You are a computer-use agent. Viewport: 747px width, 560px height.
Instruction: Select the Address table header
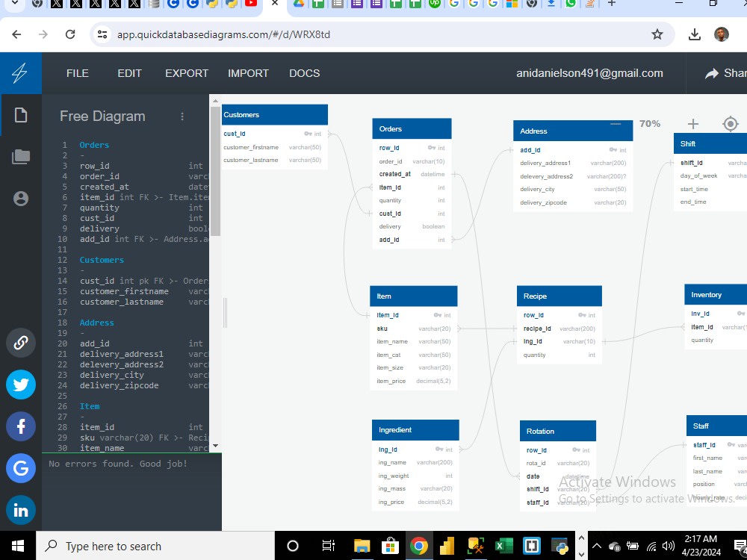coord(573,131)
